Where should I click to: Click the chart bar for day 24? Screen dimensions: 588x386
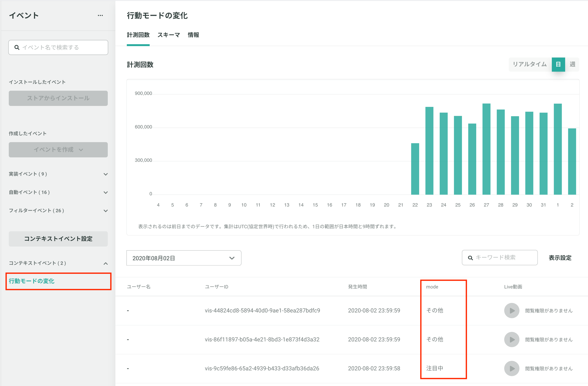(444, 154)
